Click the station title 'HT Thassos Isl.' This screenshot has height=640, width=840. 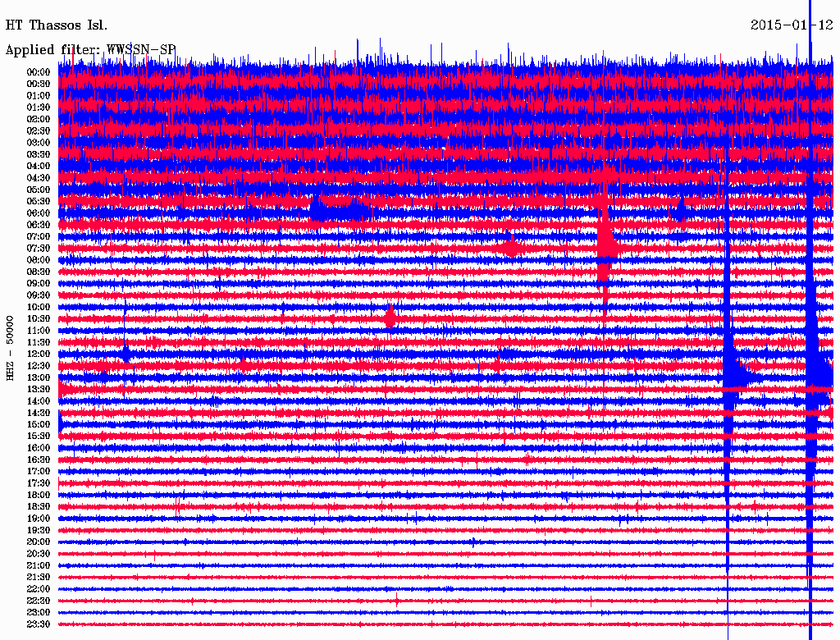[x=57, y=25]
